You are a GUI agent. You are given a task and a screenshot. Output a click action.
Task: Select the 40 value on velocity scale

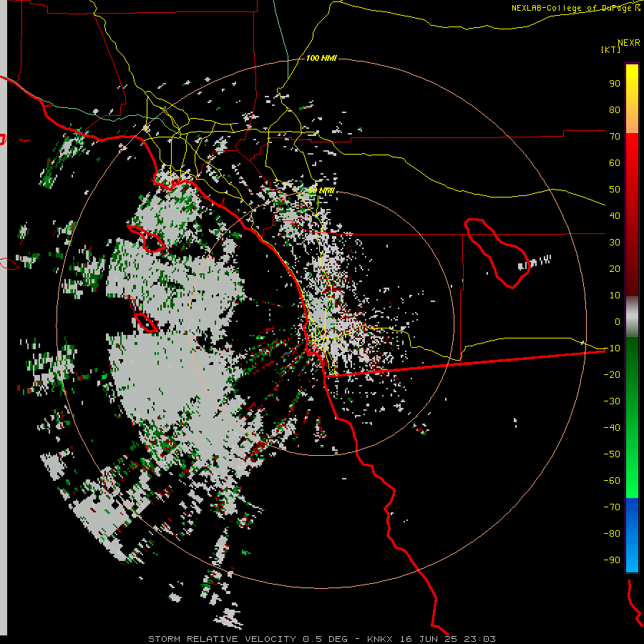tap(615, 216)
